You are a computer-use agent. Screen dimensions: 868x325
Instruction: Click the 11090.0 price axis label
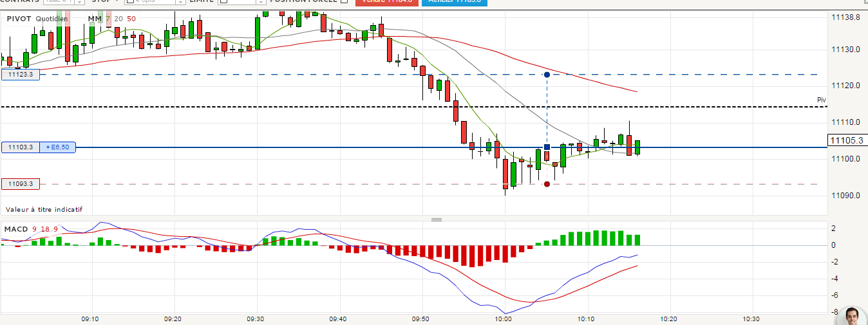click(x=846, y=196)
